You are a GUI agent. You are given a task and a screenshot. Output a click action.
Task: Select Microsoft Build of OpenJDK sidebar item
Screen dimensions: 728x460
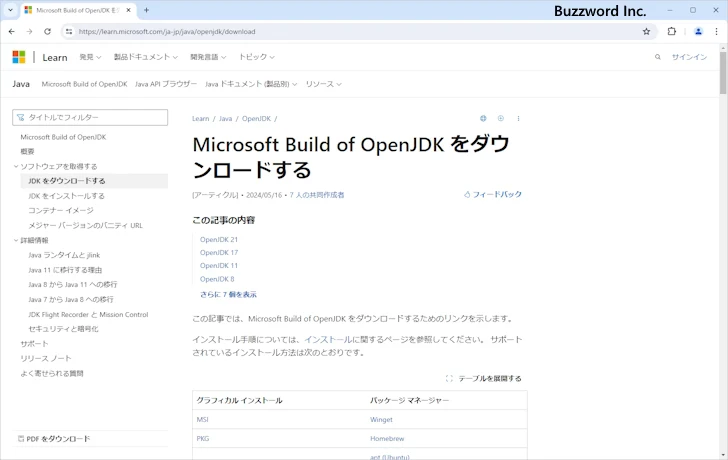pos(63,137)
